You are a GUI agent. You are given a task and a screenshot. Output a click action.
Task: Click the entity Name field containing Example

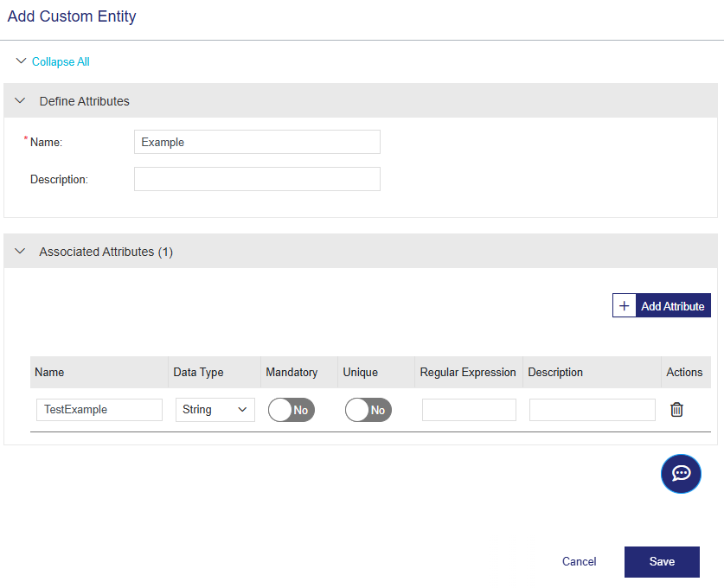257,142
